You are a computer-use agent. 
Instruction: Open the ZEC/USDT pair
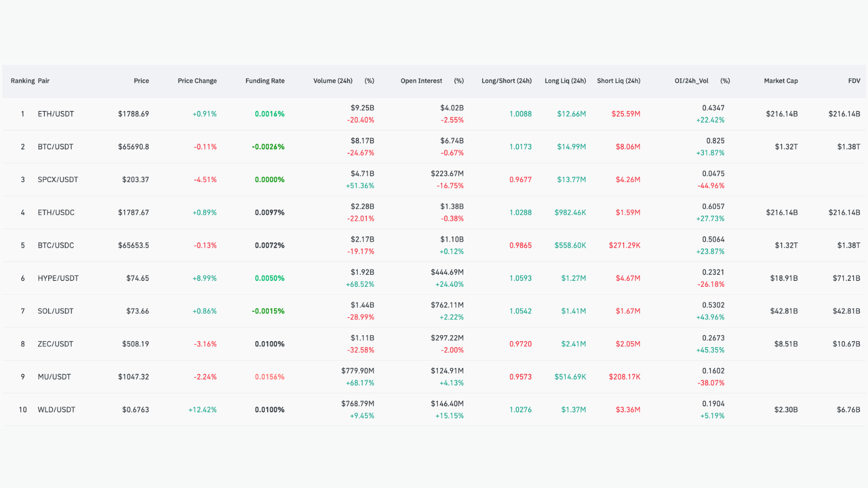point(55,344)
